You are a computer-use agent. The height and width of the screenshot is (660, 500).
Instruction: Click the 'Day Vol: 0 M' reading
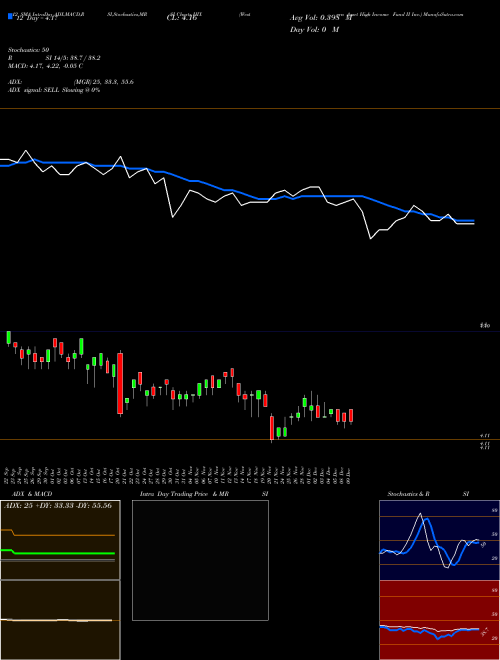point(314,30)
